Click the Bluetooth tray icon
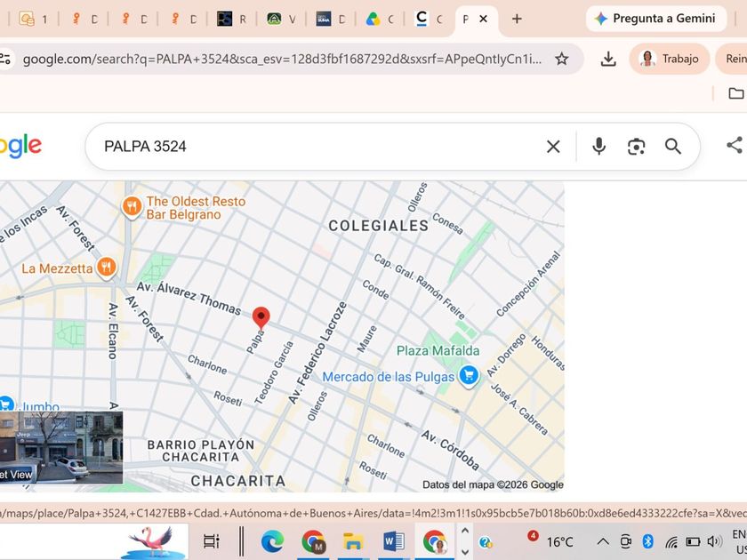 click(647, 541)
